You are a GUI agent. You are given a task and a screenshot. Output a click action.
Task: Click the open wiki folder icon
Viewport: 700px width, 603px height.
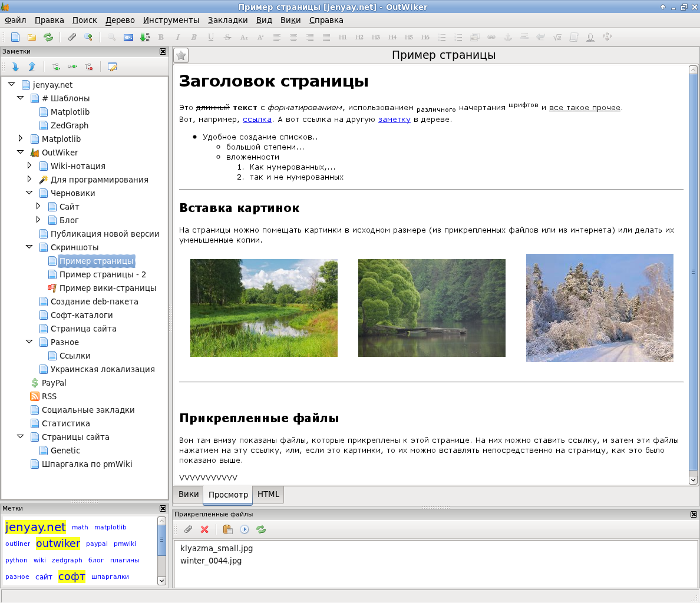click(32, 37)
